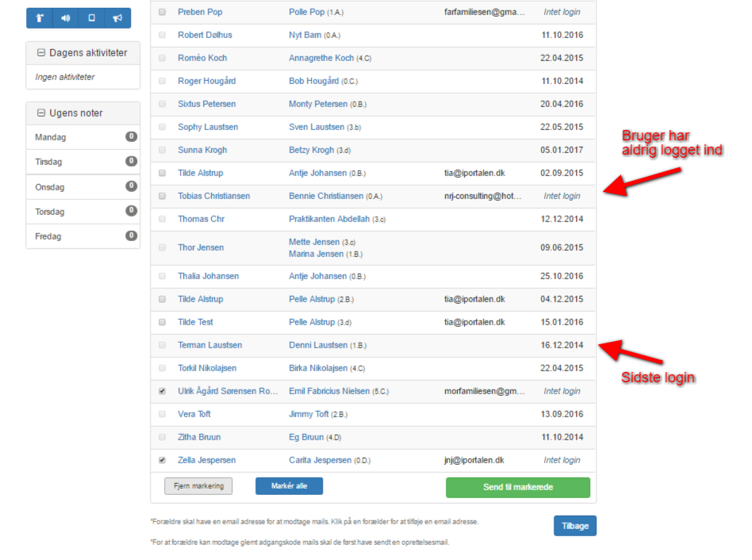Click the Mandag count badge

click(x=132, y=136)
